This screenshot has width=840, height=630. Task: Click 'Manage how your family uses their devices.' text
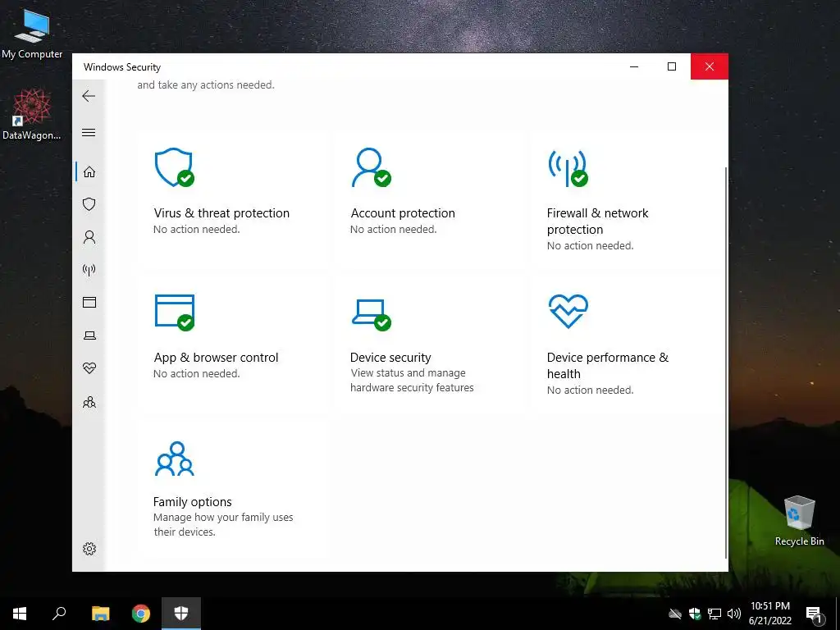[223, 524]
